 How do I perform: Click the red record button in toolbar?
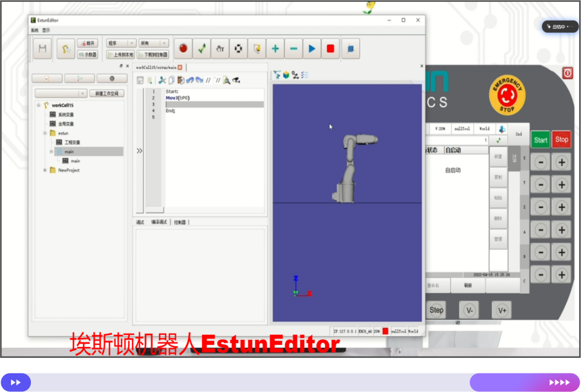(x=183, y=48)
